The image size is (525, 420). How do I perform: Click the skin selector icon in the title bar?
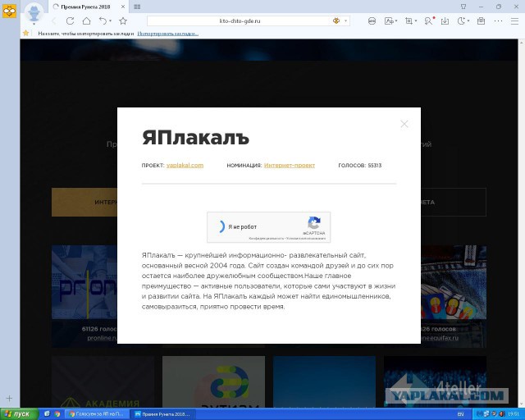point(463,7)
